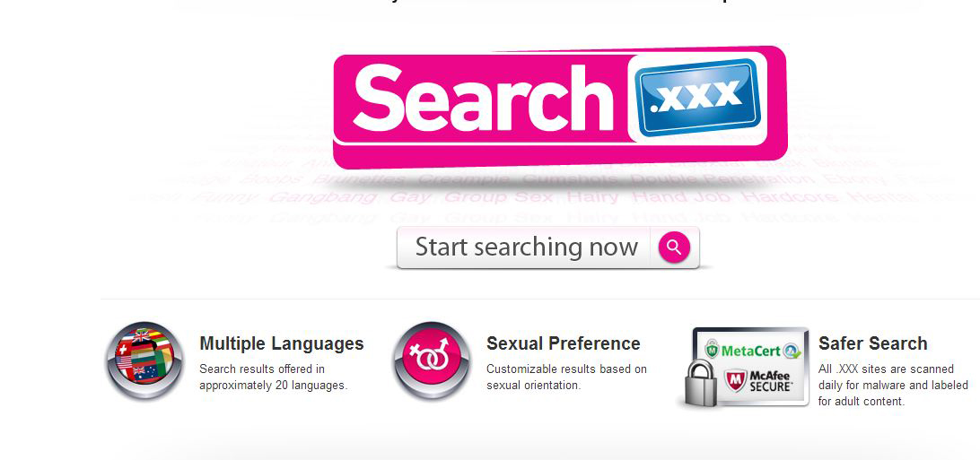Click the gender symbols icon

[x=432, y=360]
